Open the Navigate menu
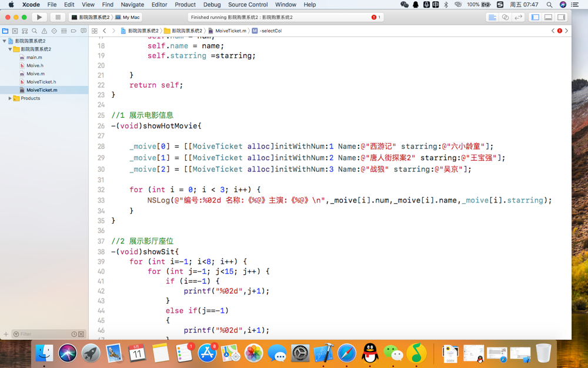 point(132,5)
